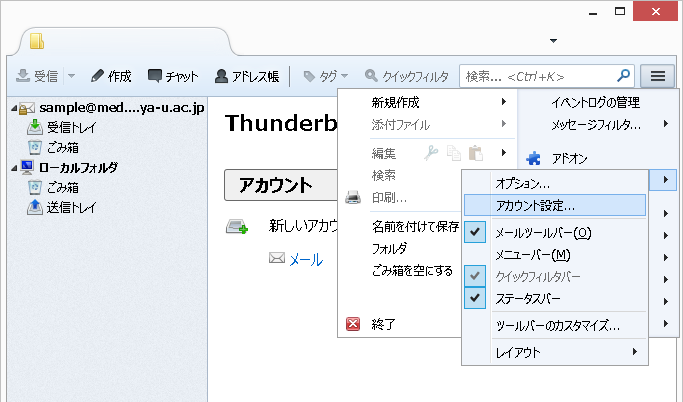Click the メール link
Screen dimensions: 683x402
306,260
